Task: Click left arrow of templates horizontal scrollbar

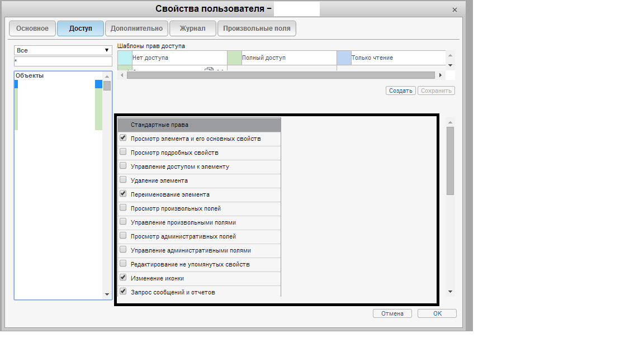Action: [x=122, y=75]
